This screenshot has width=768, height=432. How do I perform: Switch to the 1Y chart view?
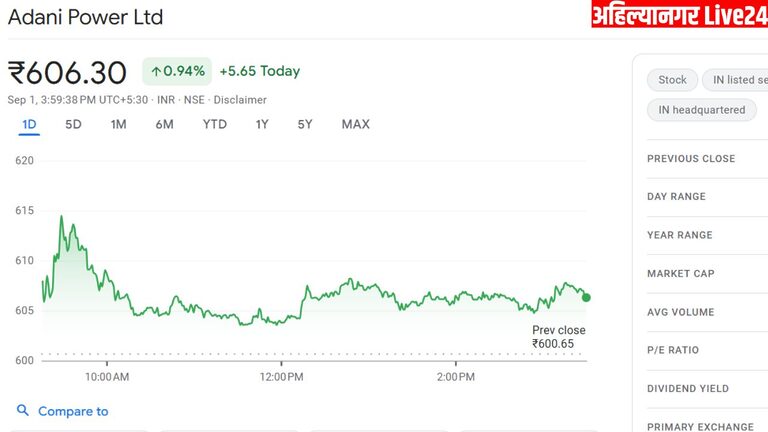pyautogui.click(x=262, y=124)
